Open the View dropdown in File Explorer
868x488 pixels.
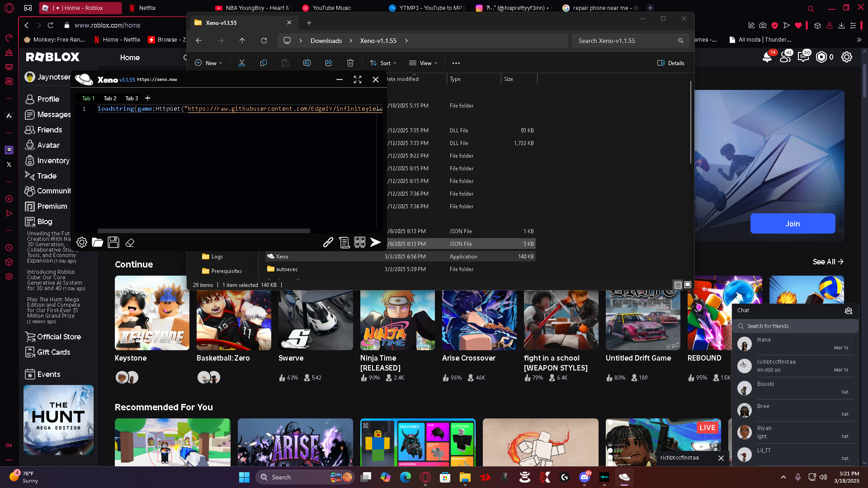point(423,63)
